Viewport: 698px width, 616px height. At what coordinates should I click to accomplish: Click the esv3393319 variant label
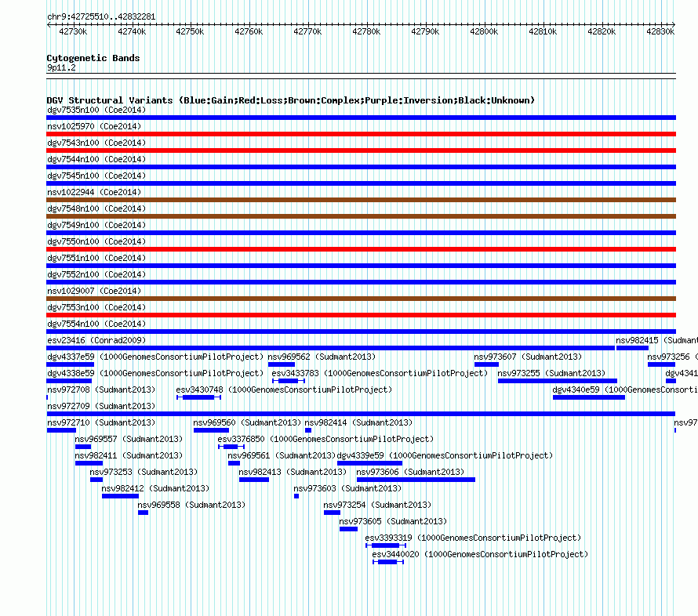[x=473, y=538]
